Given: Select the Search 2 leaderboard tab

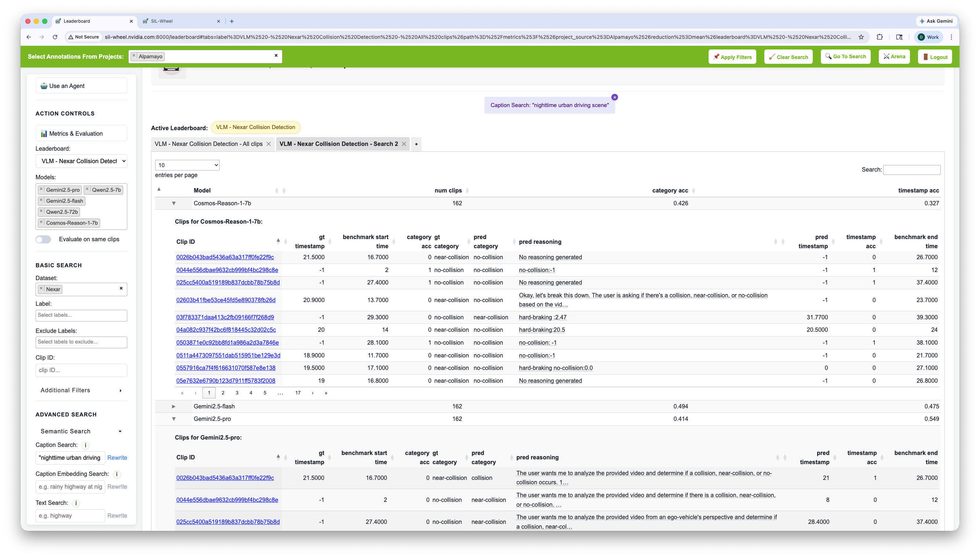Looking at the screenshot, I should 339,144.
